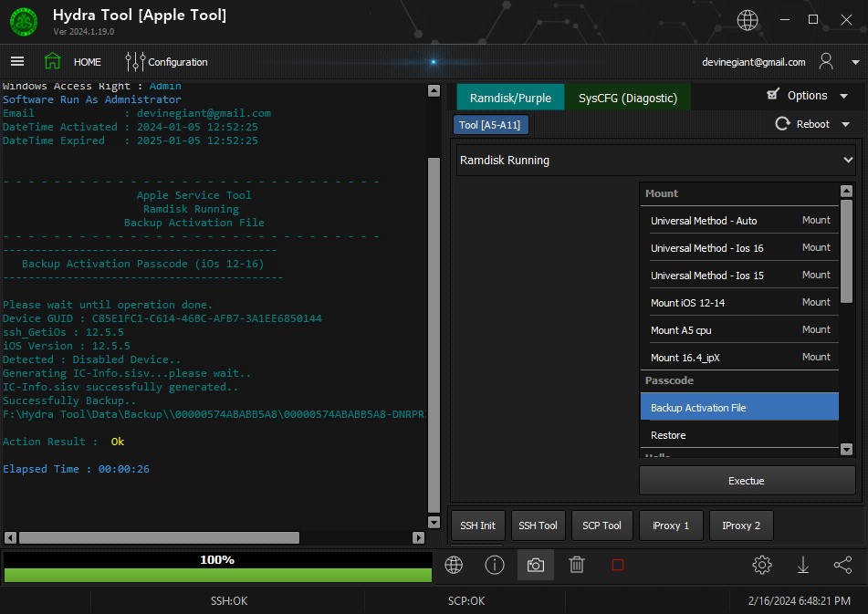
Task: Take a screenshot with camera icon
Action: coord(535,565)
